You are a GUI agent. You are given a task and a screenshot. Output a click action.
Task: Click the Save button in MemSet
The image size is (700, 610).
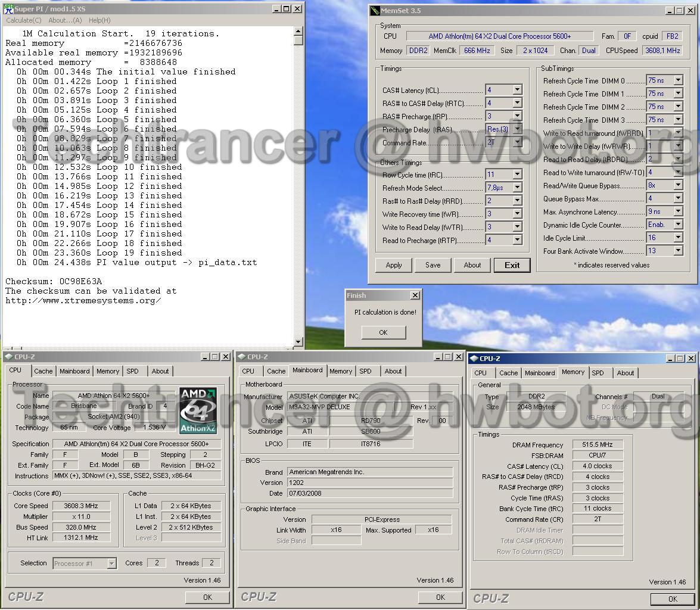pyautogui.click(x=433, y=265)
